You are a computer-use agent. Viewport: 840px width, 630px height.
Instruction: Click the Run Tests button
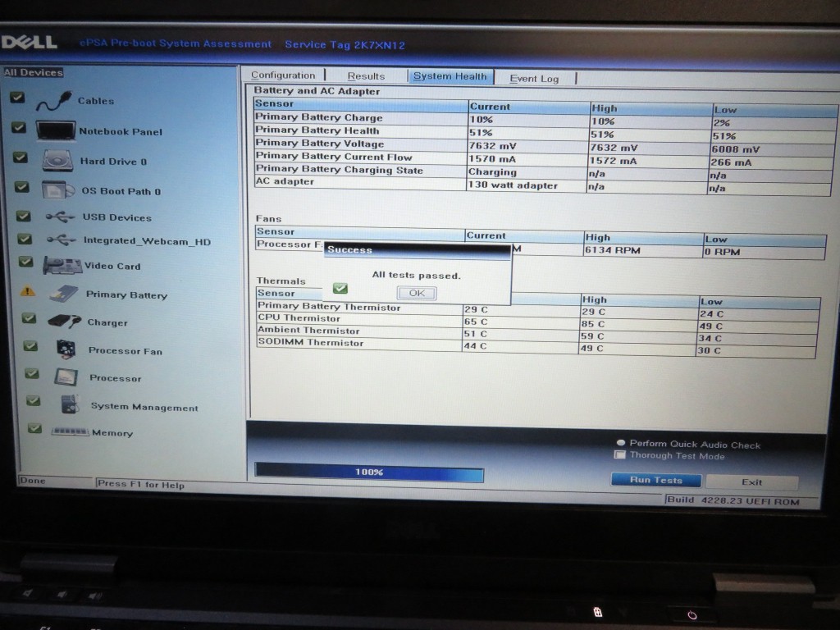pyautogui.click(x=655, y=480)
